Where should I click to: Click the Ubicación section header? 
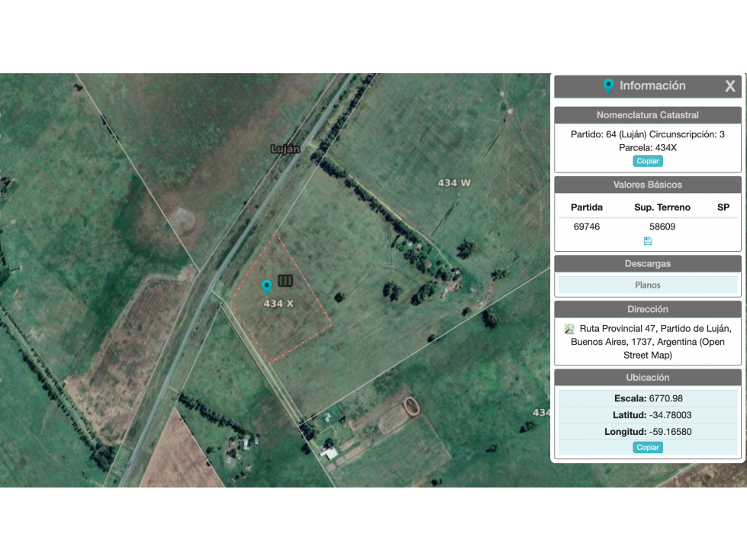(x=648, y=378)
